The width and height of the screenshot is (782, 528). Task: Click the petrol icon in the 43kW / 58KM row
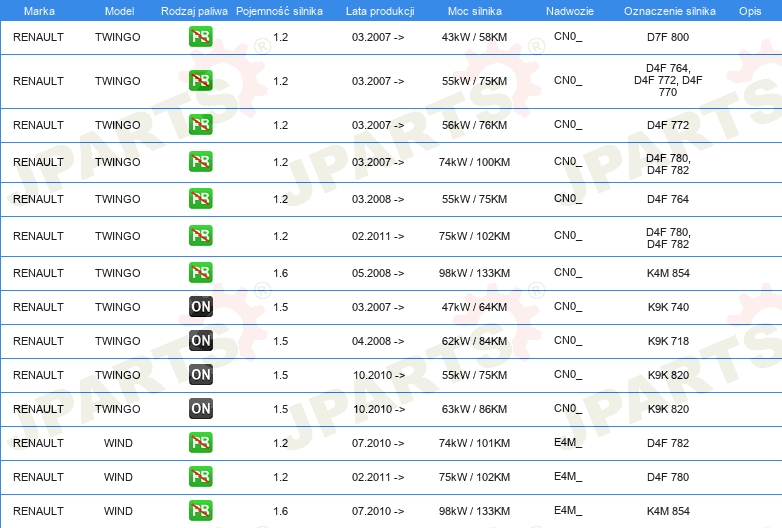200,37
